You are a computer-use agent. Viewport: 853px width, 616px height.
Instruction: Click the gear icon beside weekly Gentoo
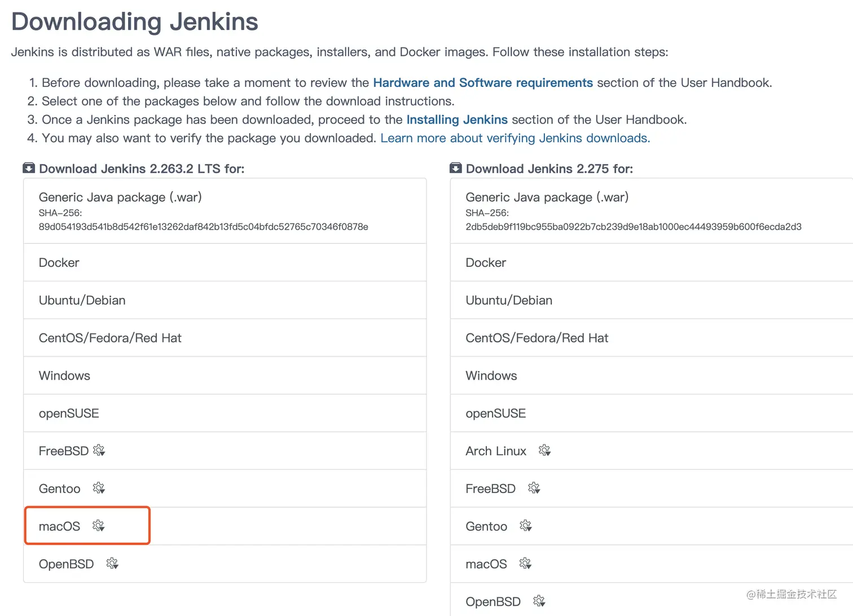[526, 526]
